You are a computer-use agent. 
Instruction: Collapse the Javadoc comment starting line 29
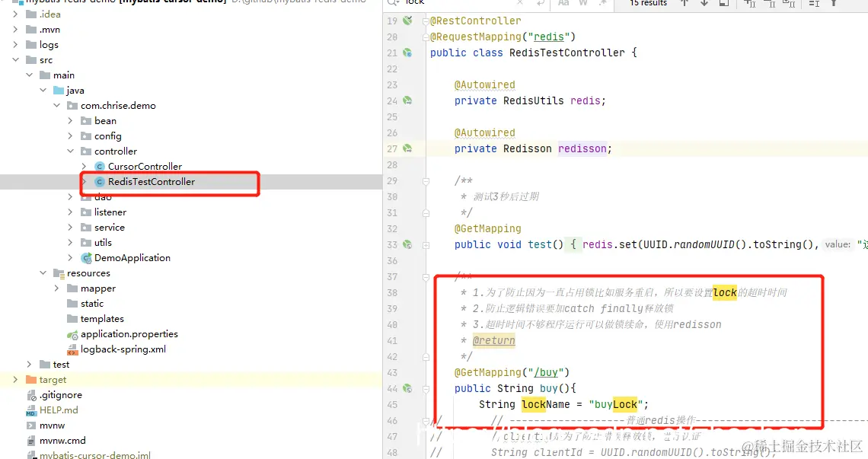tap(426, 180)
